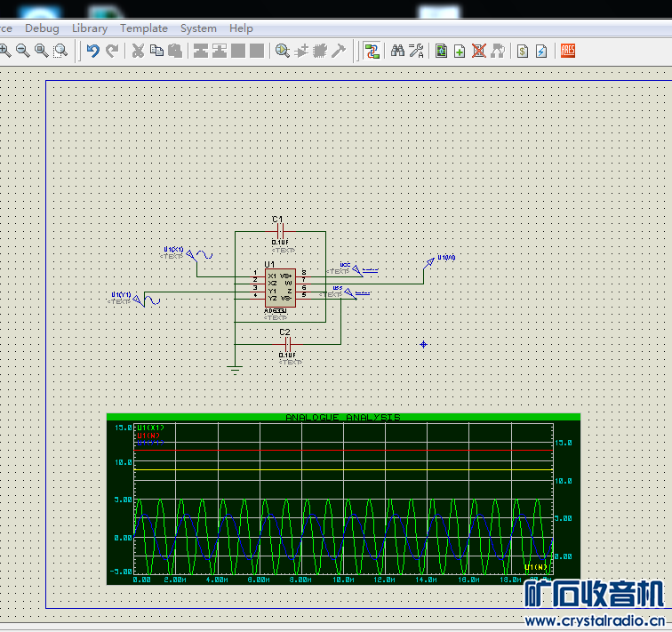This screenshot has height=632, width=672.
Task: Open the Debug menu
Action: click(x=42, y=28)
